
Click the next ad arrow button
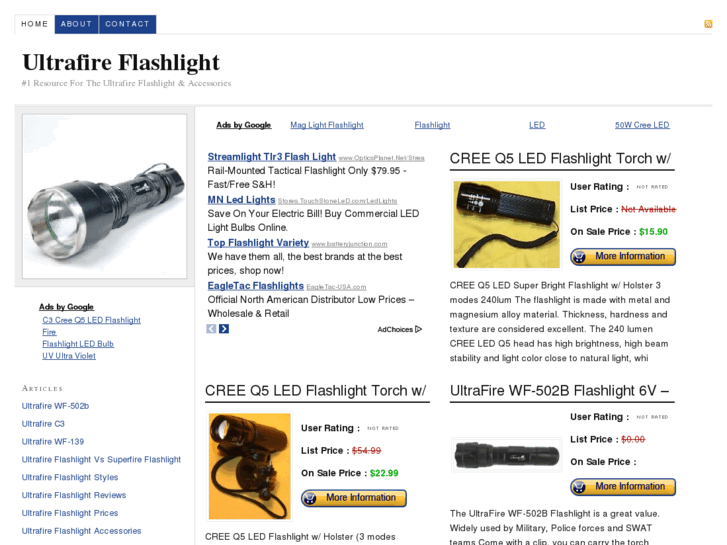[x=224, y=329]
